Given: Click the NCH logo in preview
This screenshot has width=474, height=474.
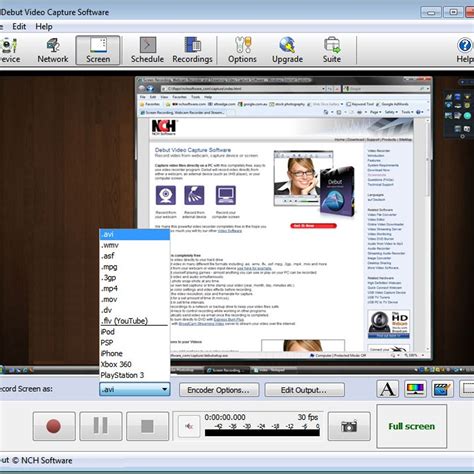Looking at the screenshot, I should pyautogui.click(x=164, y=127).
